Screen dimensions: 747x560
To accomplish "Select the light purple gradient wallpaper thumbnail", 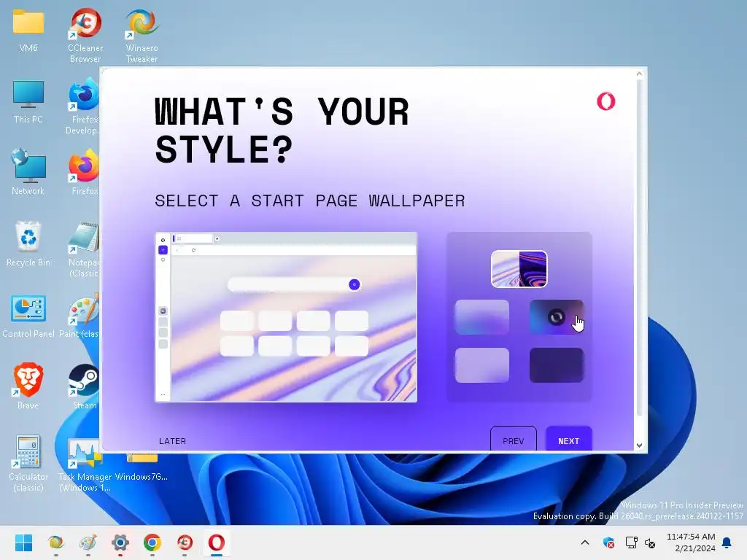I will (482, 317).
